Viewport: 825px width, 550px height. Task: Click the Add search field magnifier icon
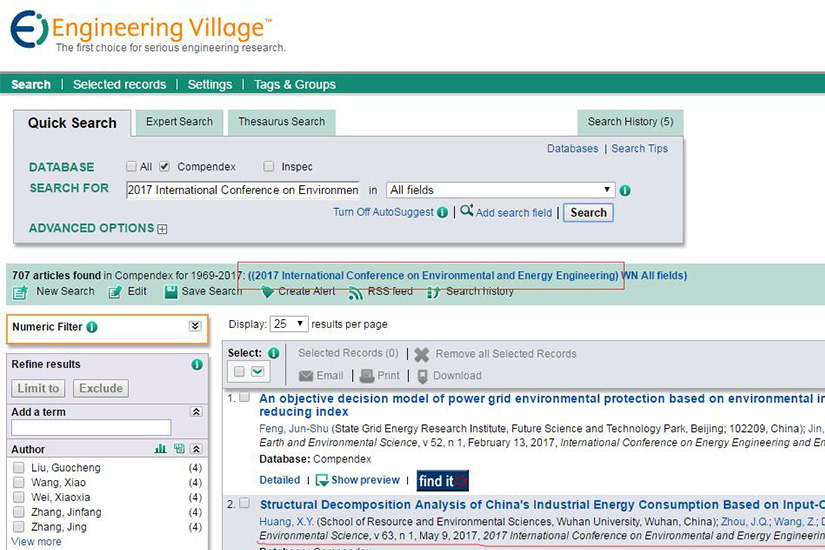pyautogui.click(x=466, y=211)
